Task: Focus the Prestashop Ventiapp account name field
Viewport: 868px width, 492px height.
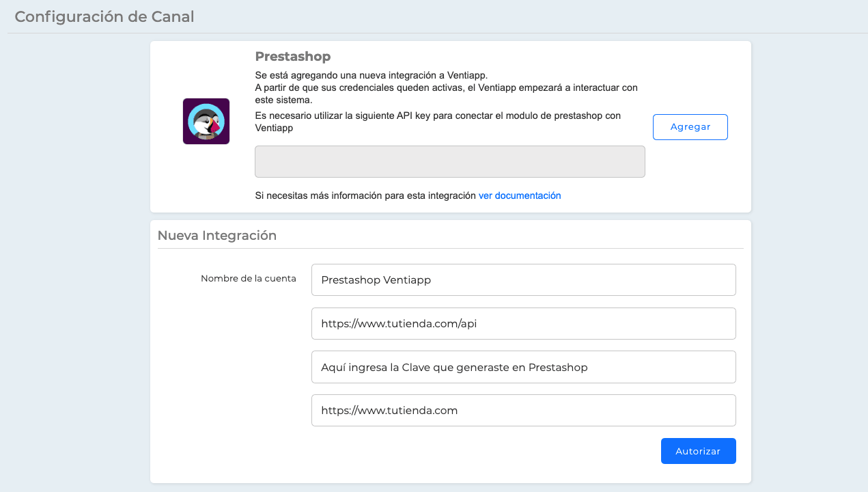Action: point(524,279)
